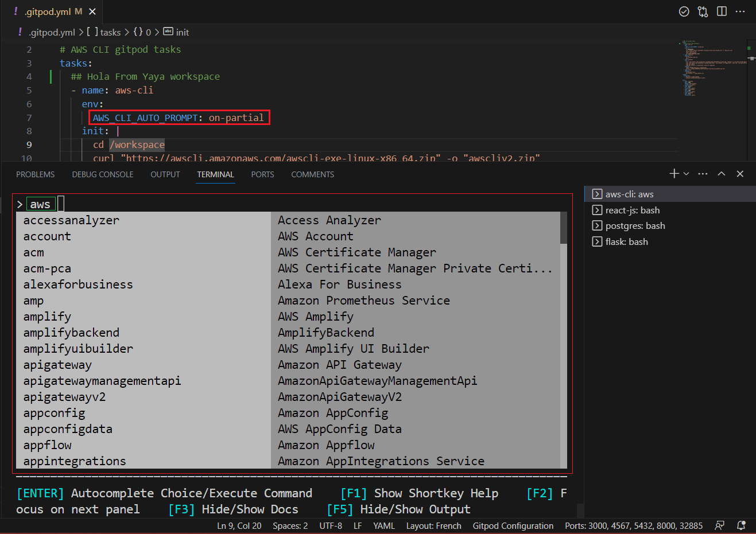Open terminal panel more actions ellipsis

click(x=703, y=173)
